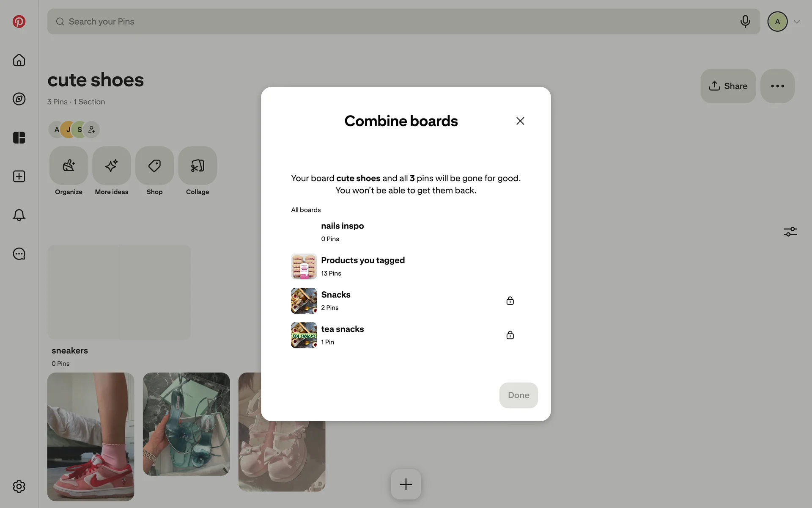The image size is (812, 508).
Task: Click the voice search microphone icon
Action: [x=745, y=22]
